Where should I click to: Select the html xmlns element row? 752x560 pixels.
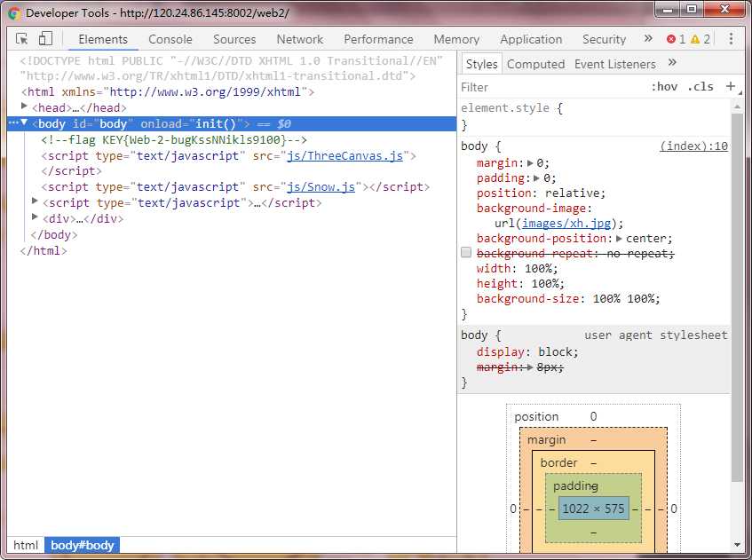pos(168,92)
